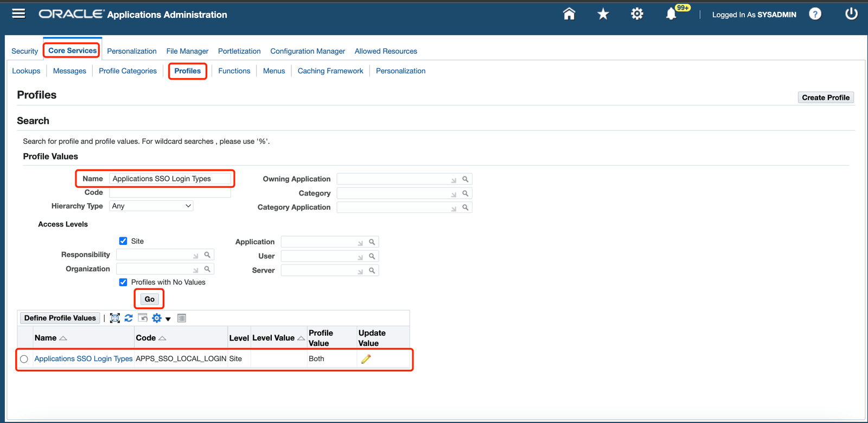Select the Applications SSO Login Types row radio
Image resolution: width=868 pixels, height=423 pixels.
point(24,359)
